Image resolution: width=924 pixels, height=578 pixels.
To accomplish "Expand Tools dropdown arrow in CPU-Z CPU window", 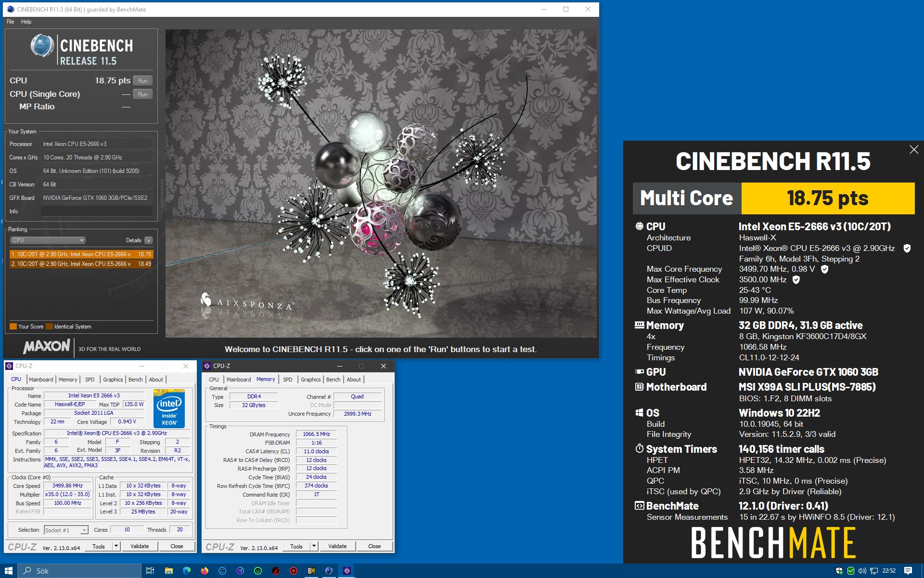I will [x=116, y=546].
